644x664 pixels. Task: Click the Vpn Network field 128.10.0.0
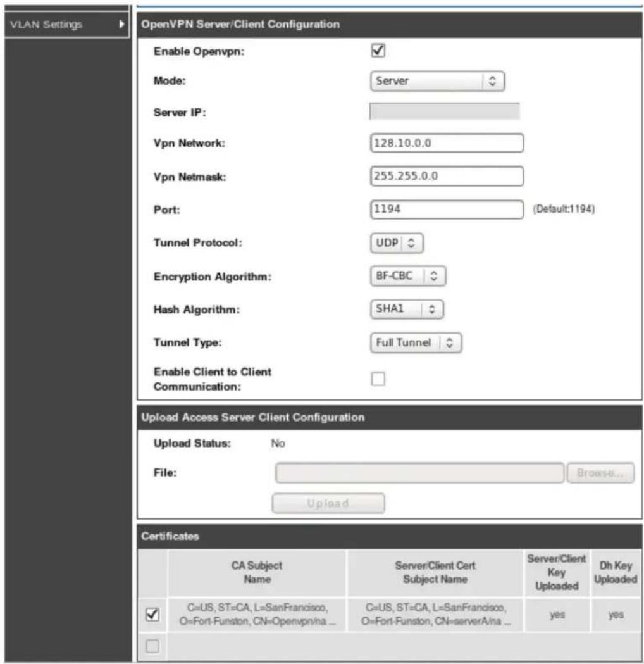447,143
